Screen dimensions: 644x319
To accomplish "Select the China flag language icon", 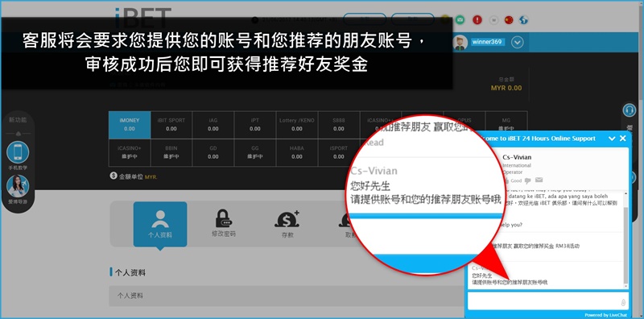I will click(x=509, y=19).
